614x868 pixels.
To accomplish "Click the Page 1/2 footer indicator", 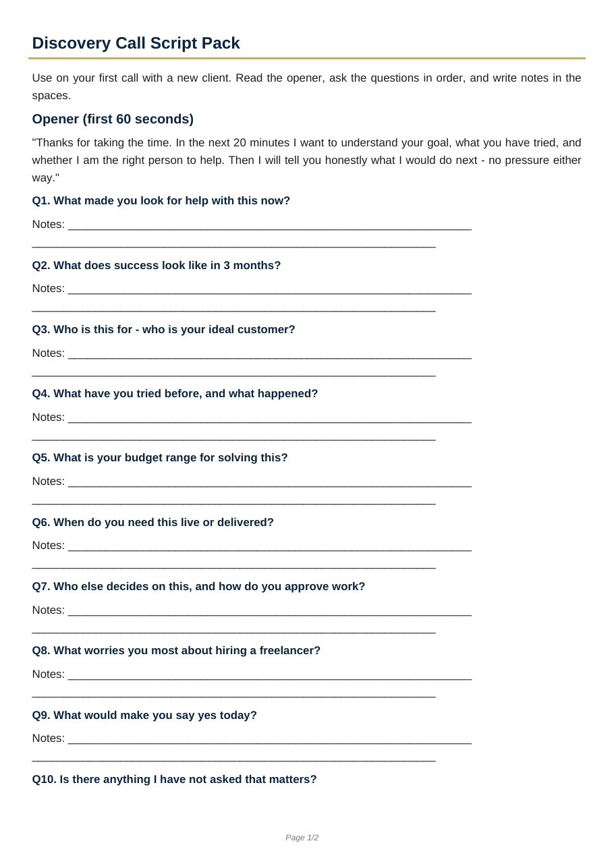I will pos(302,838).
